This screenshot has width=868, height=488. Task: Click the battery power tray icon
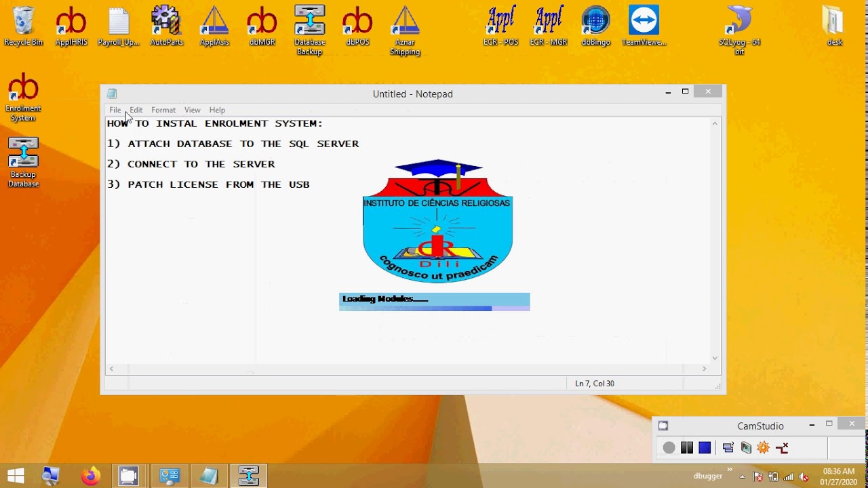tap(773, 476)
